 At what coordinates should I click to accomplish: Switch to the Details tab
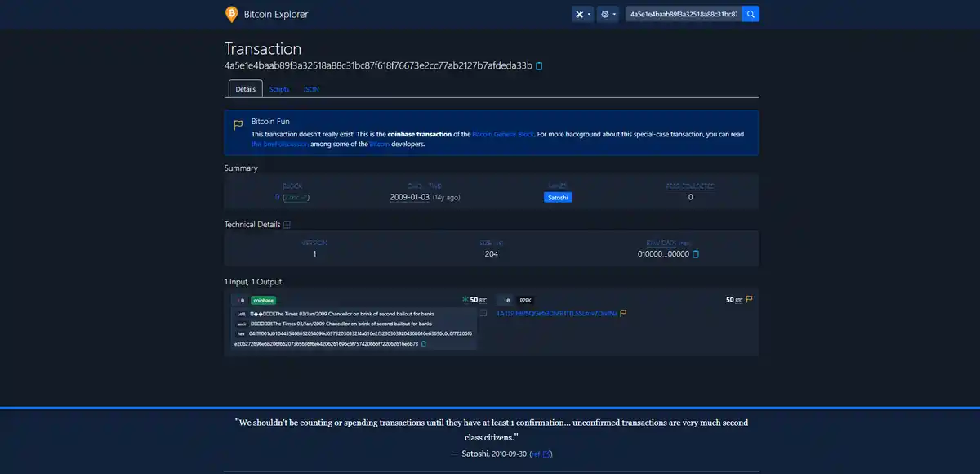click(x=246, y=89)
